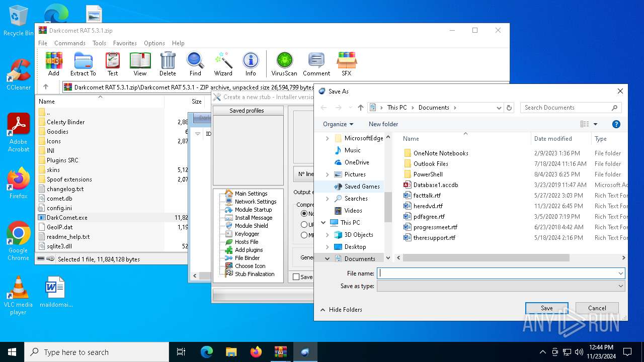The width and height of the screenshot is (644, 362).
Task: Click the Cancel button in the dialog
Action: coord(597,308)
